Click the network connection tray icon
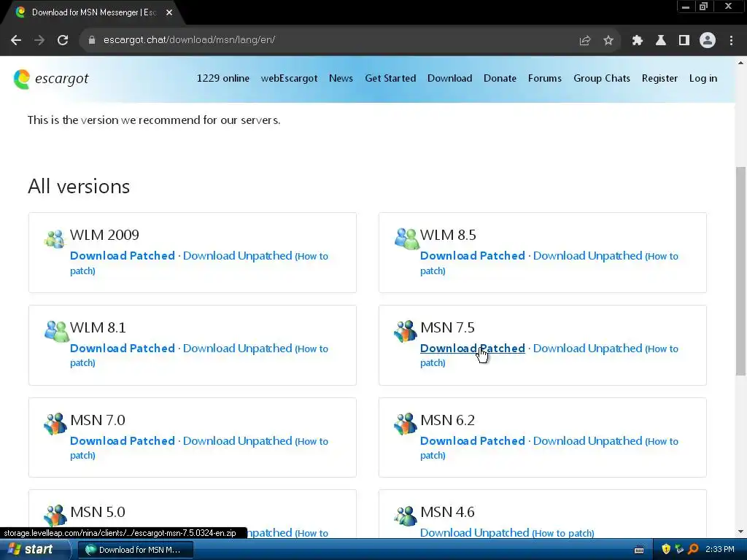 [x=679, y=549]
